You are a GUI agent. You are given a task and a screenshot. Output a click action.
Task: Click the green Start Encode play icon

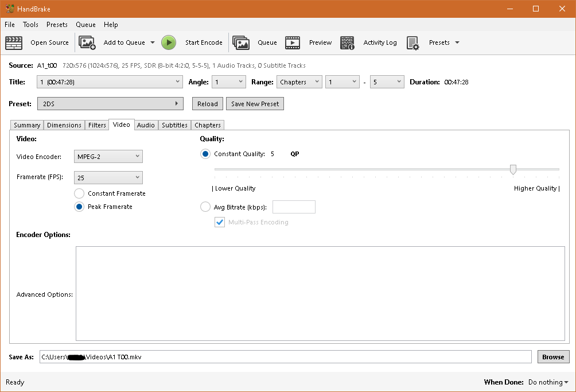tap(169, 42)
